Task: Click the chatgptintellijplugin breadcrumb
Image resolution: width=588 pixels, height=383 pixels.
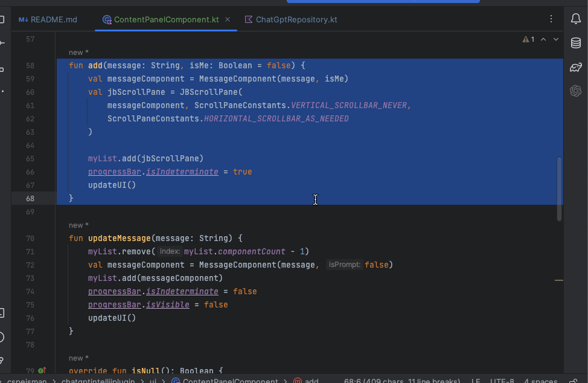Action: pyautogui.click(x=98, y=381)
